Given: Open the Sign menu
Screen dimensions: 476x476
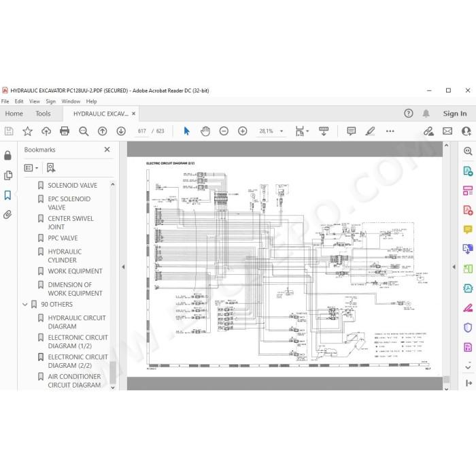Looking at the screenshot, I should (x=51, y=101).
